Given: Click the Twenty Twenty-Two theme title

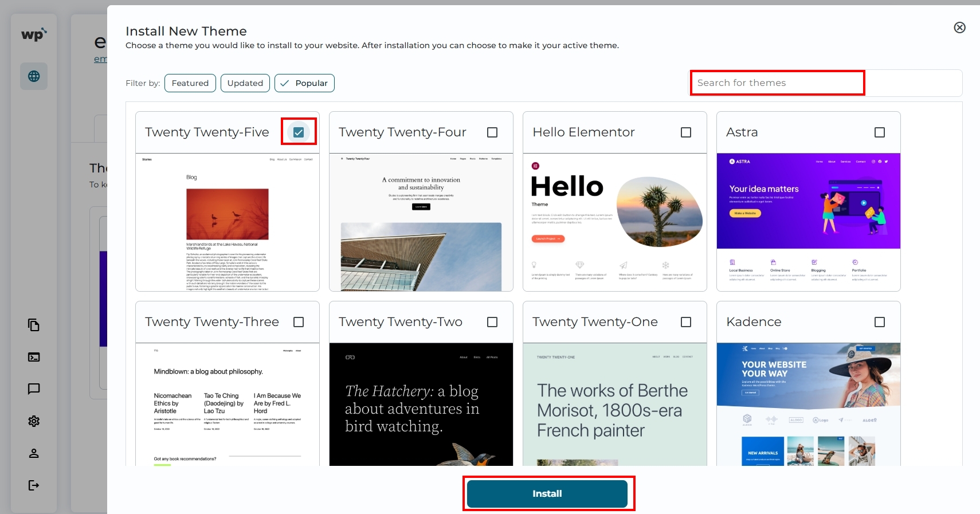Looking at the screenshot, I should 401,322.
